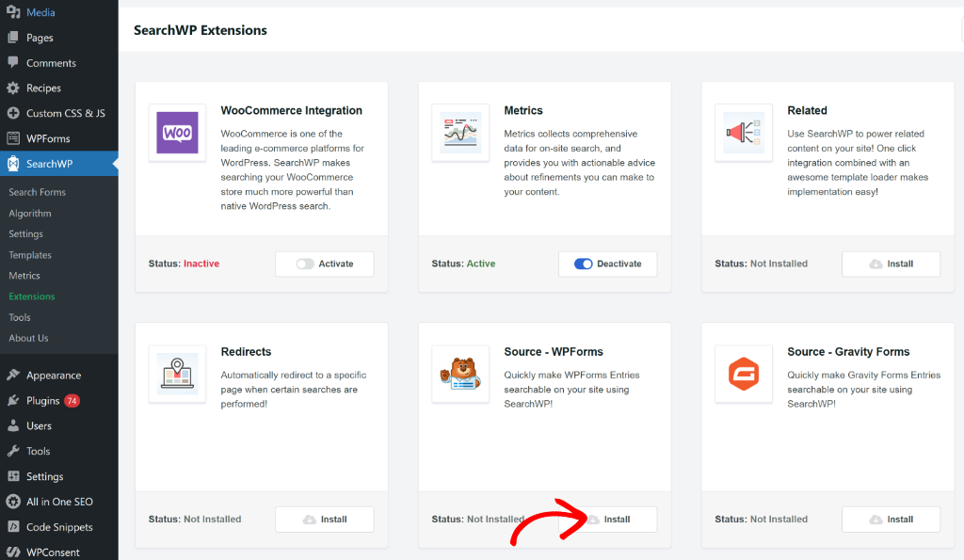Open the Templates page under SearchWP
This screenshot has width=964, height=560.
[33, 254]
